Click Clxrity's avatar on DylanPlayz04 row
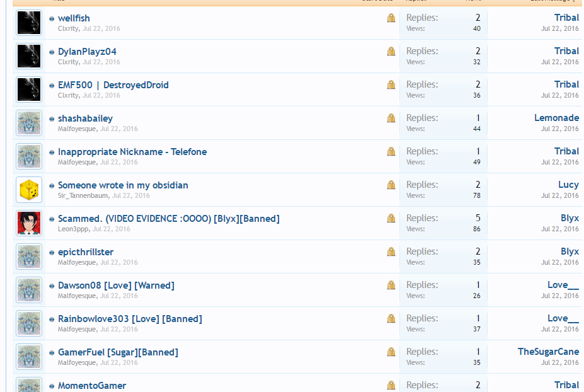This screenshot has height=392, width=584. [x=29, y=56]
